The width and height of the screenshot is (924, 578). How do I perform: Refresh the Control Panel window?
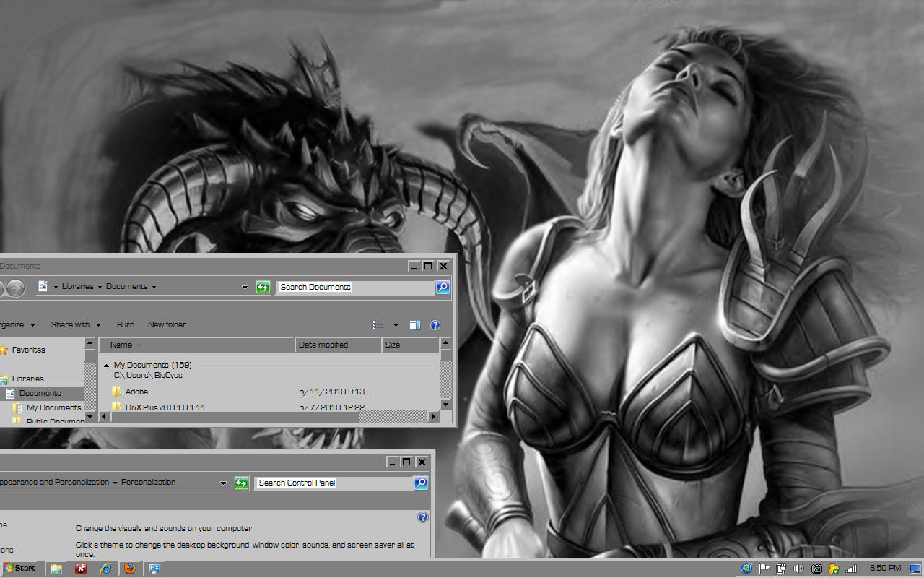click(x=242, y=483)
